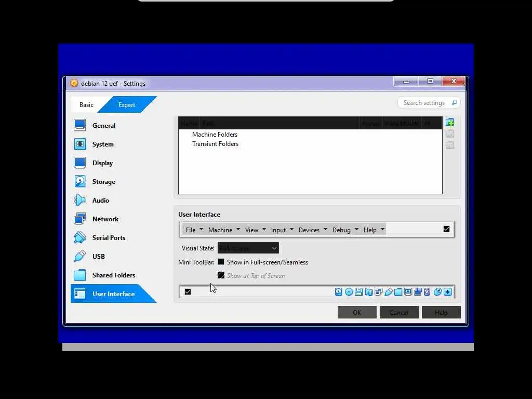The height and width of the screenshot is (399, 532).
Task: Click the Help button at bottom
Action: point(441,312)
